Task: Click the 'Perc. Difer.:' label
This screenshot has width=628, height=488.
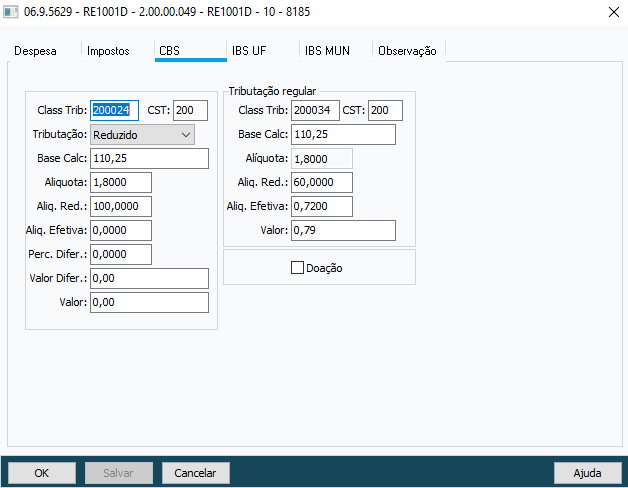Action: coord(58,254)
